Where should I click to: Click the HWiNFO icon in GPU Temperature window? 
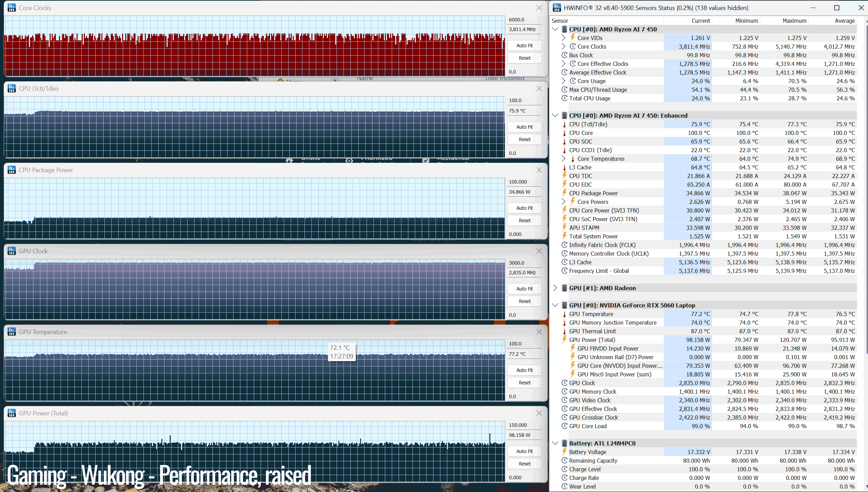tap(12, 332)
